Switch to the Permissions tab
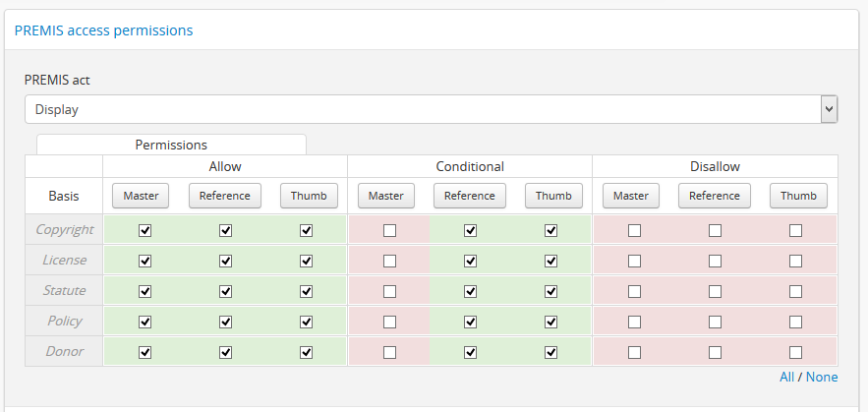This screenshot has height=412, width=868. [x=171, y=145]
